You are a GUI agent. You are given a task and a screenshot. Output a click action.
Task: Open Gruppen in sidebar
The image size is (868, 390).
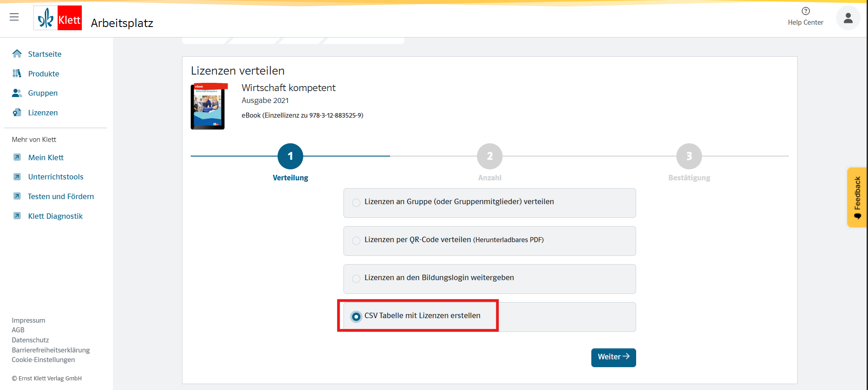click(43, 93)
